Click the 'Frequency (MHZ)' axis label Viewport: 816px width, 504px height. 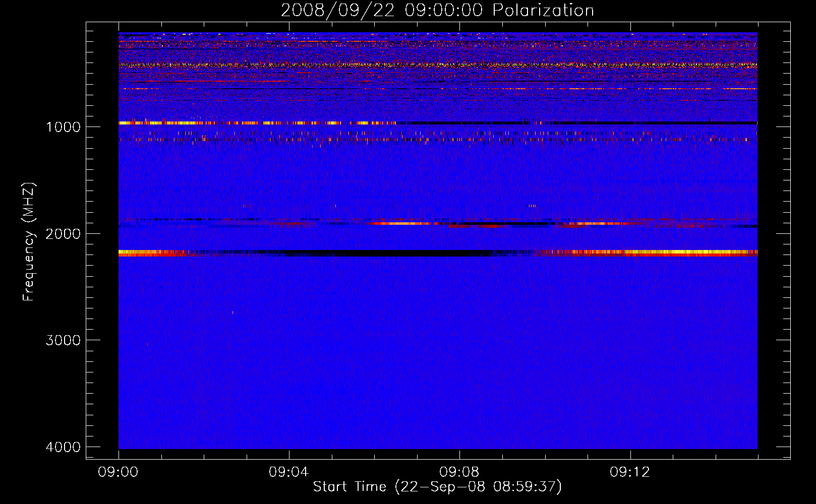(x=29, y=242)
